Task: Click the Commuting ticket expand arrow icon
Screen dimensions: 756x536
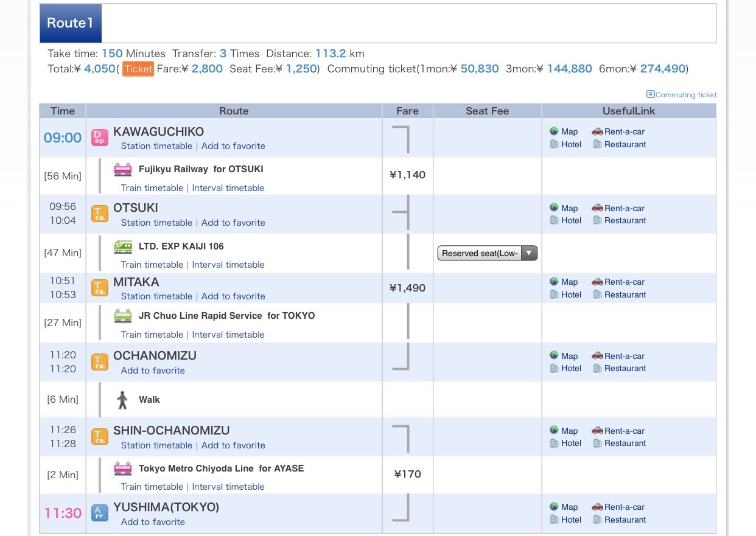Action: [x=650, y=94]
